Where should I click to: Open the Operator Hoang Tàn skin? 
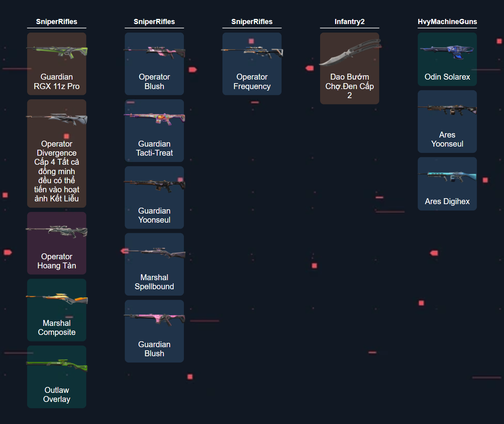point(57,244)
